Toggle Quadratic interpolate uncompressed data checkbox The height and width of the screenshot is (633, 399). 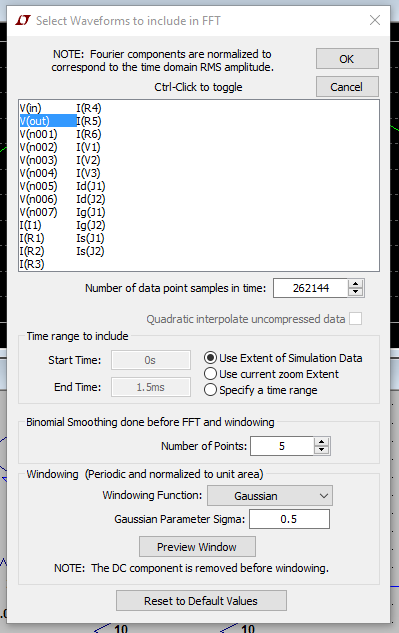[355, 319]
